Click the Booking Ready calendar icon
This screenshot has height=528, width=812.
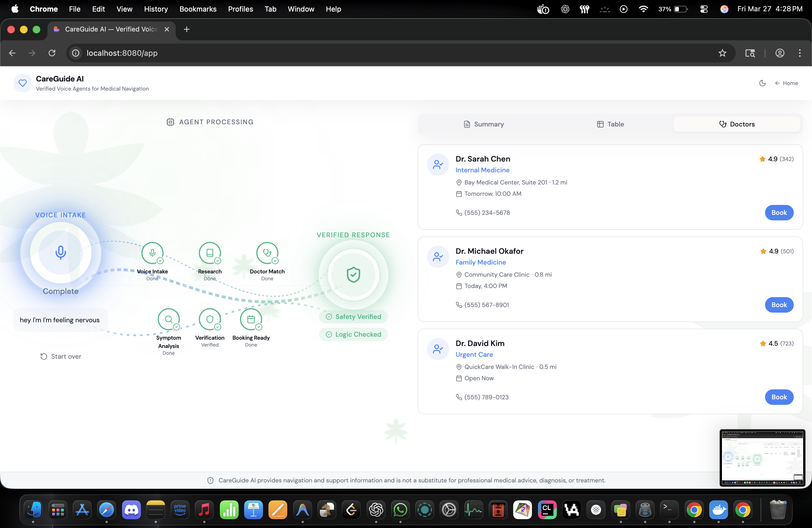251,319
